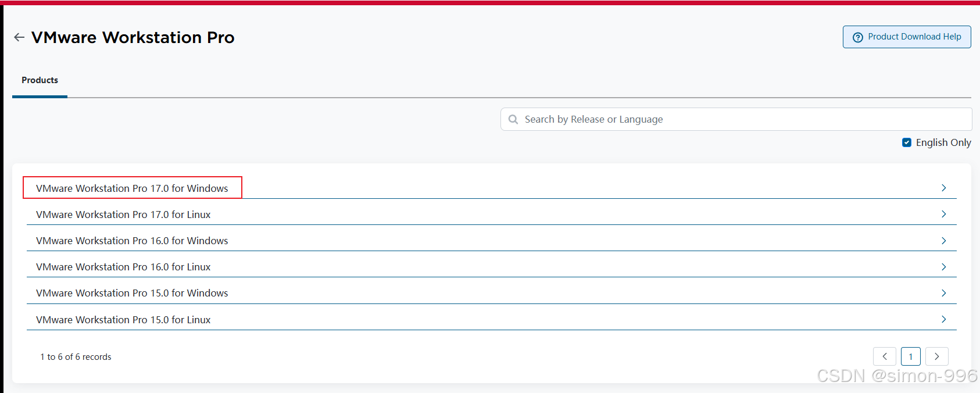Go to the previous page of records
Screen dimensions: 980x393
coord(885,356)
